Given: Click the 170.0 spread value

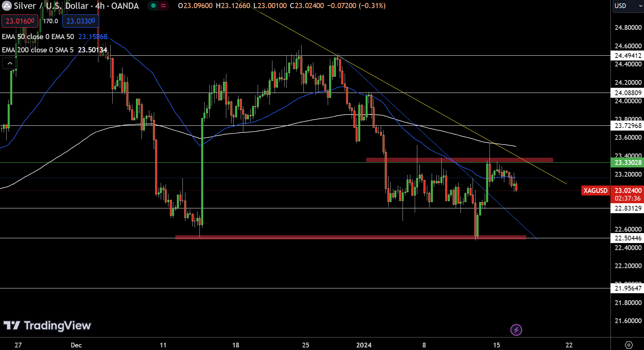Looking at the screenshot, I should (51, 21).
